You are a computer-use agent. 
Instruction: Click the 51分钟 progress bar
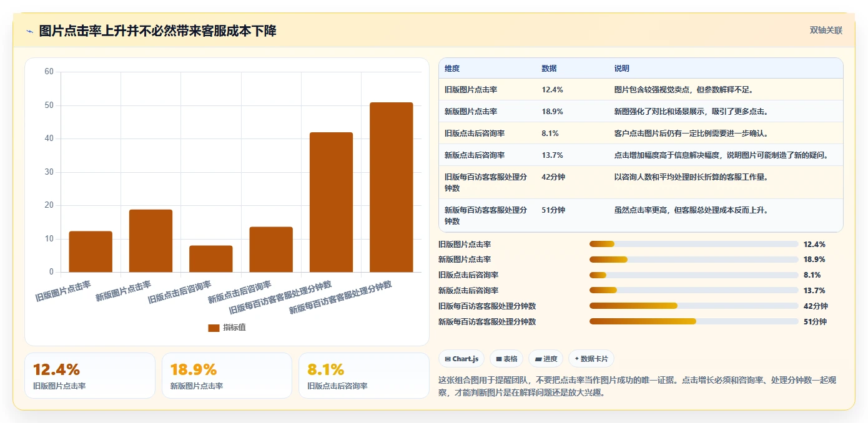694,321
